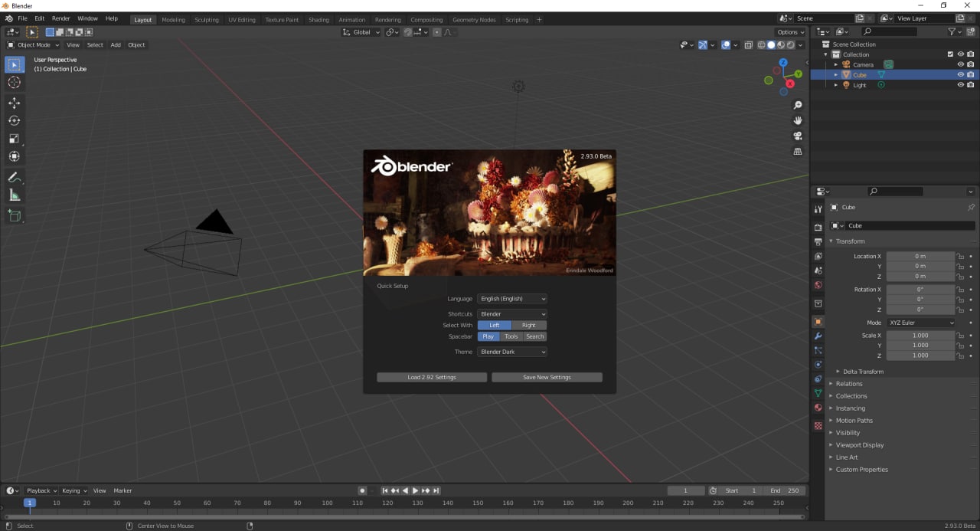Choose Right for Select With

529,325
